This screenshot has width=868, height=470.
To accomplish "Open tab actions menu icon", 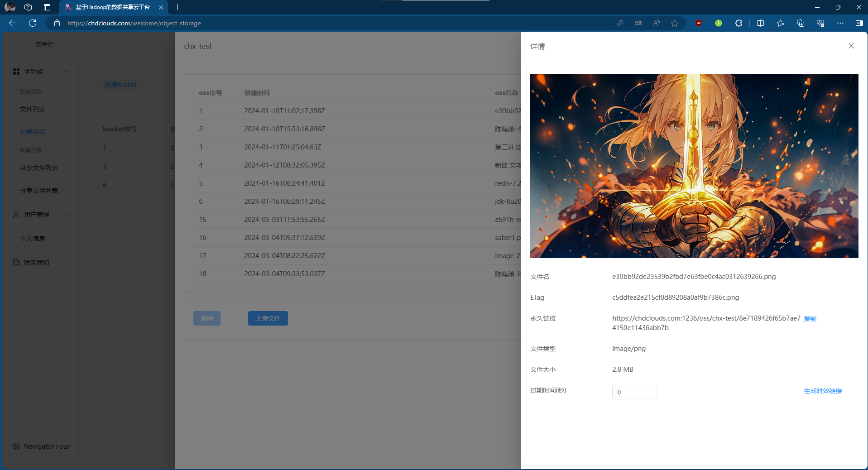I will [x=47, y=7].
